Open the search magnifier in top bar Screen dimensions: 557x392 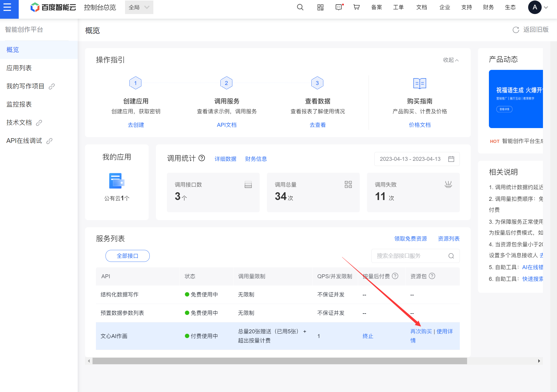click(300, 7)
